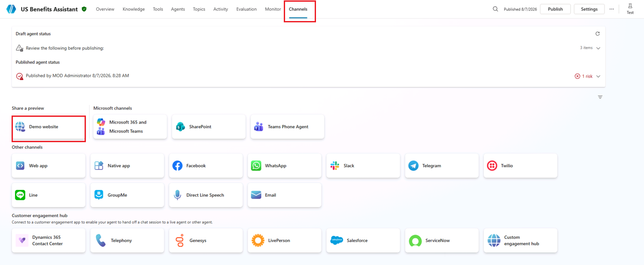Click the Published by MOD Administrator text
Image resolution: width=644 pixels, height=265 pixels.
point(77,76)
